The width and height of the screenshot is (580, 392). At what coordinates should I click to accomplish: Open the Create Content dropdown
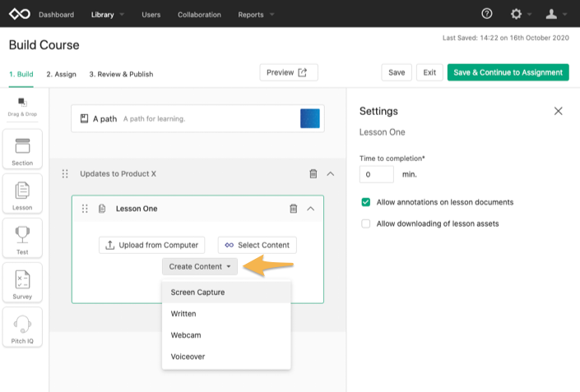(200, 266)
